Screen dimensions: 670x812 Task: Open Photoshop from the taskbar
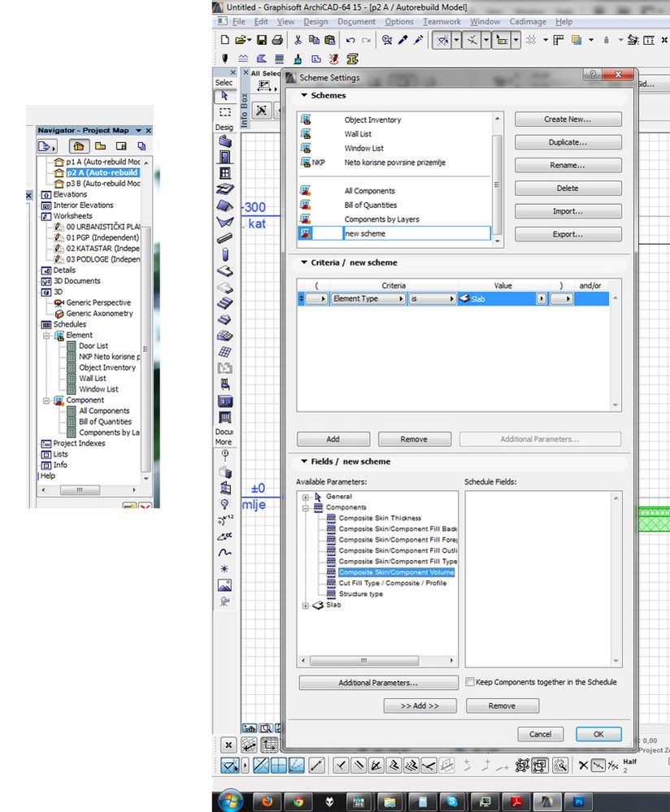point(578,802)
